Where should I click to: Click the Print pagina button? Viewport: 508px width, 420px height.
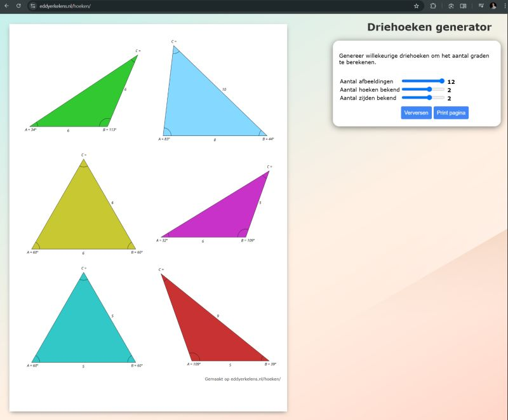click(x=451, y=112)
